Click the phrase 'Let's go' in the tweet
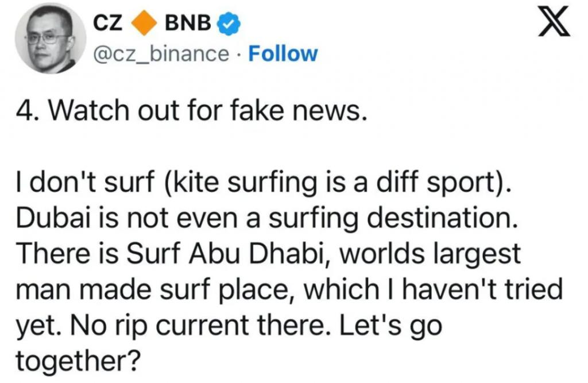Viewport: 588px width, 383px height. pos(391,325)
